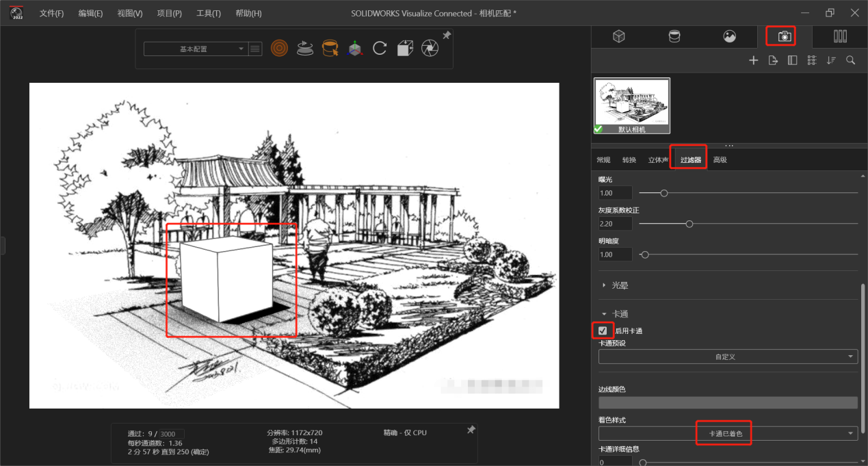The width and height of the screenshot is (868, 466).
Task: Click the render aperture icon
Action: [x=430, y=49]
